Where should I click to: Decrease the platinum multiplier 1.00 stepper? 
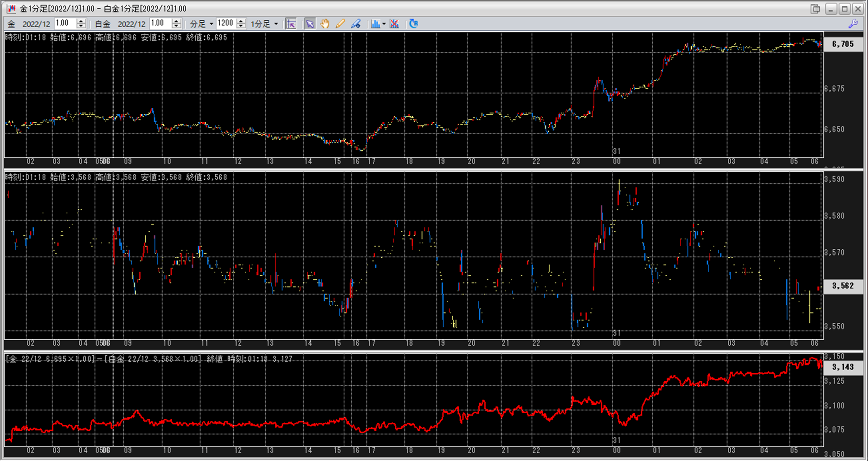pos(176,26)
